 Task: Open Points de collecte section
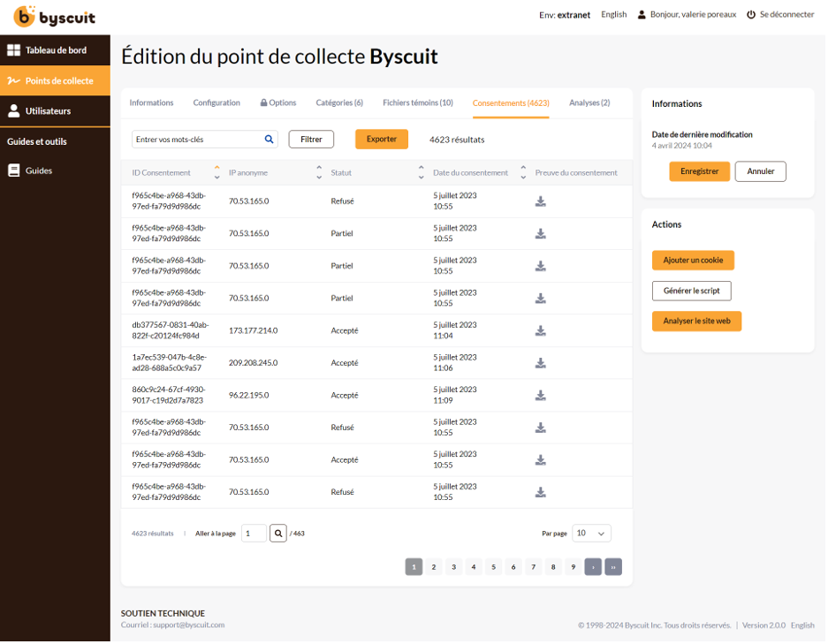[55, 80]
